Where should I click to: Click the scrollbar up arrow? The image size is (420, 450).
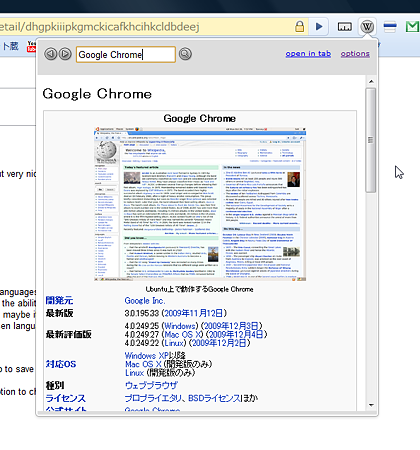click(371, 82)
